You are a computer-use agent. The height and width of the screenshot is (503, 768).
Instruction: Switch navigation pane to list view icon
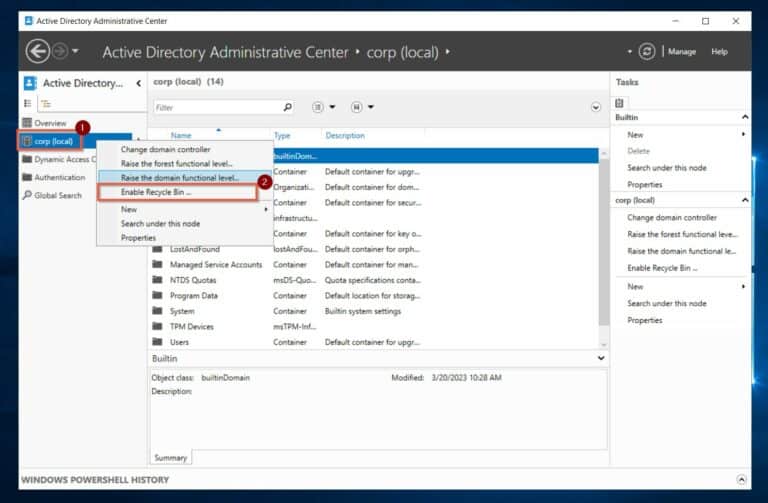[x=27, y=103]
